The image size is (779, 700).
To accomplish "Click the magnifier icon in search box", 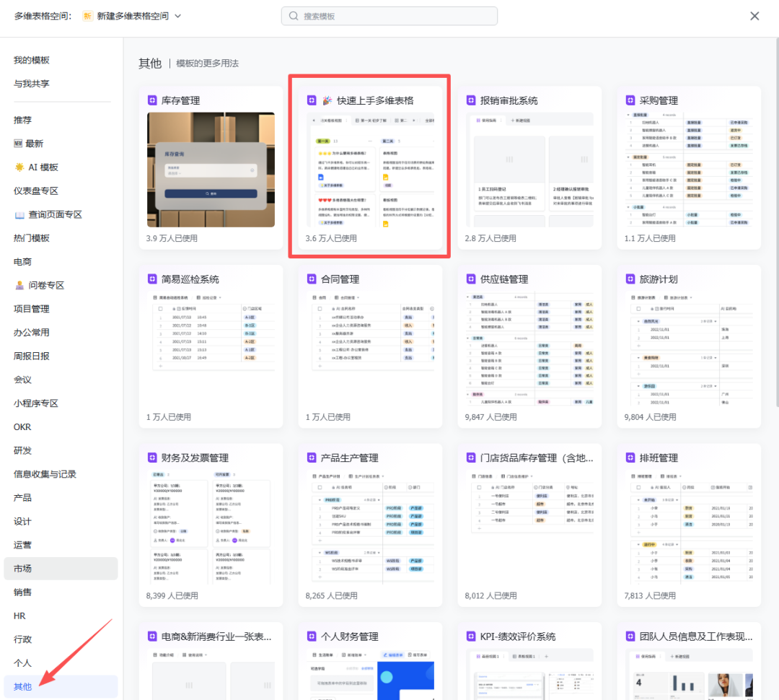I will click(294, 16).
